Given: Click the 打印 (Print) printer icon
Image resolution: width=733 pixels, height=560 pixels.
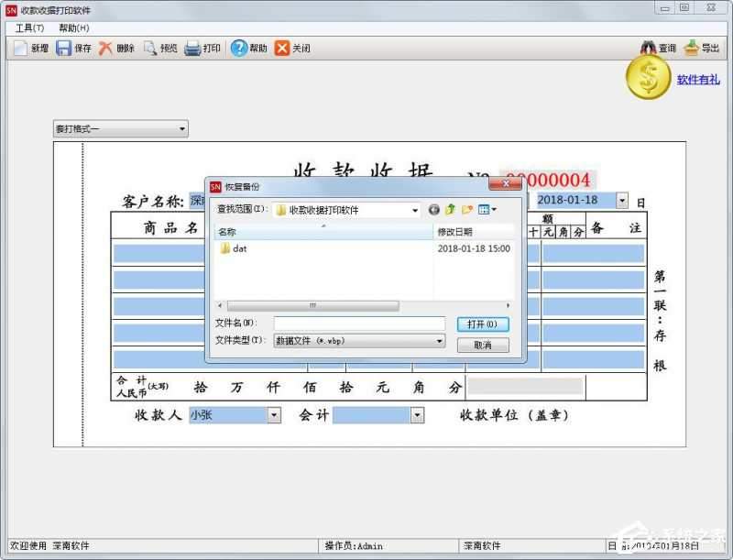Looking at the screenshot, I should [192, 48].
